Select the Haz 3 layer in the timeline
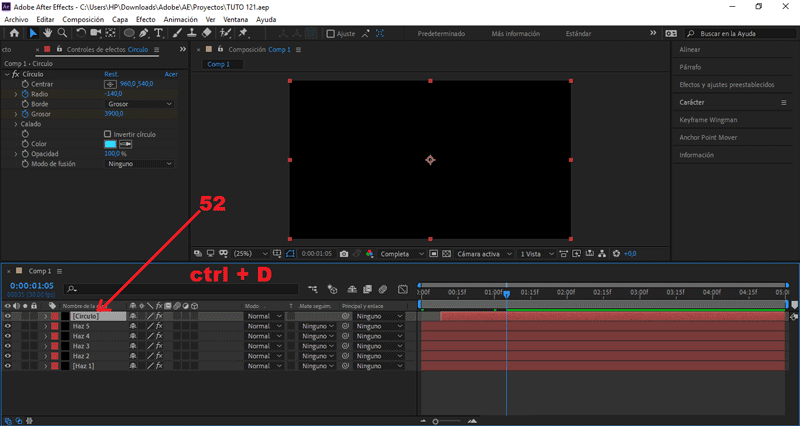 (81, 346)
